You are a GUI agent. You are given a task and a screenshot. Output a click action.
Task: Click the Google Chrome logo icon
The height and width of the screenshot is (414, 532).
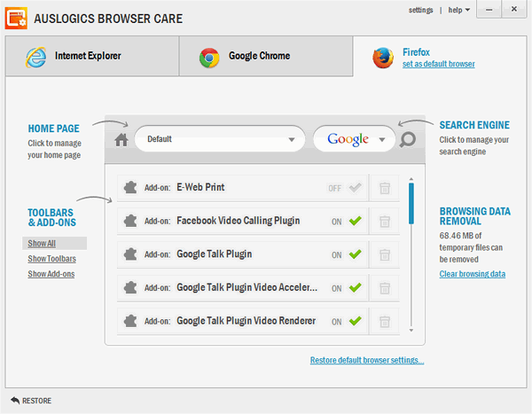(x=209, y=58)
